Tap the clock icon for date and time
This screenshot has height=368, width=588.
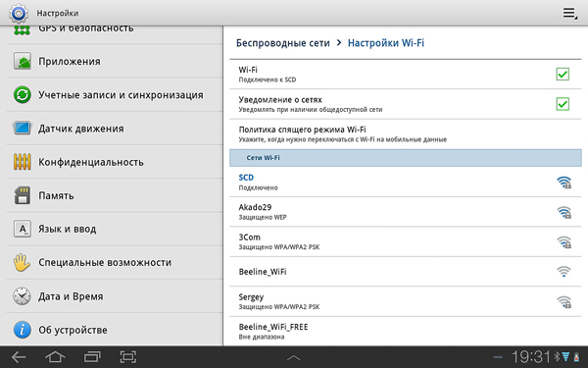click(x=23, y=296)
